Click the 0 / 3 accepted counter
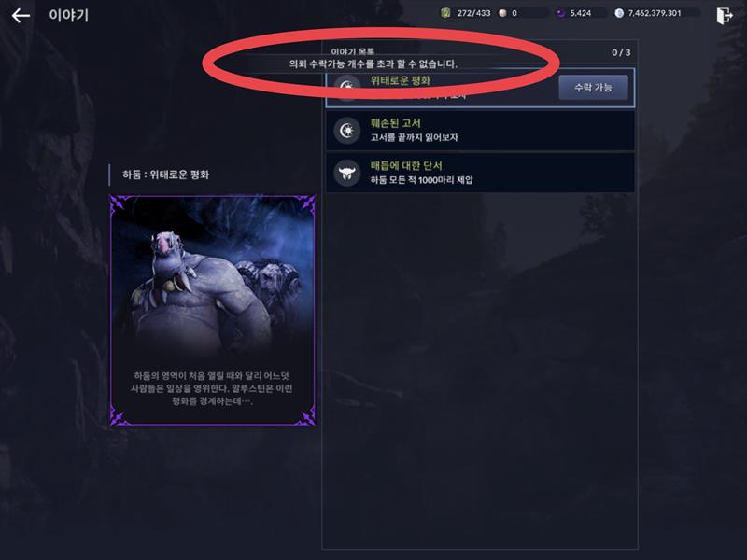 pyautogui.click(x=621, y=52)
